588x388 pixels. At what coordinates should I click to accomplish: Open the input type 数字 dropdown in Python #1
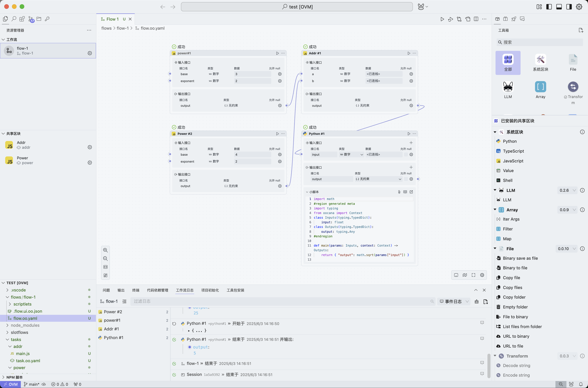[x=351, y=154]
